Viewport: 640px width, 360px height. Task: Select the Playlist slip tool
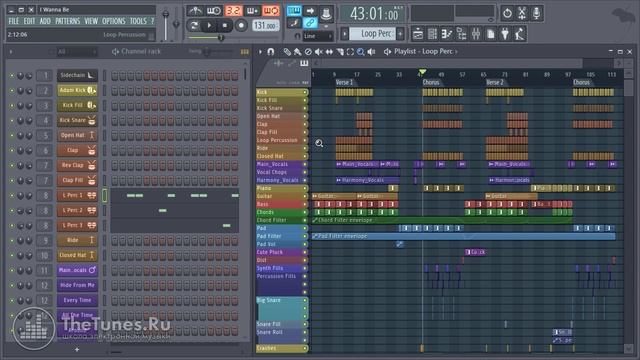point(329,52)
